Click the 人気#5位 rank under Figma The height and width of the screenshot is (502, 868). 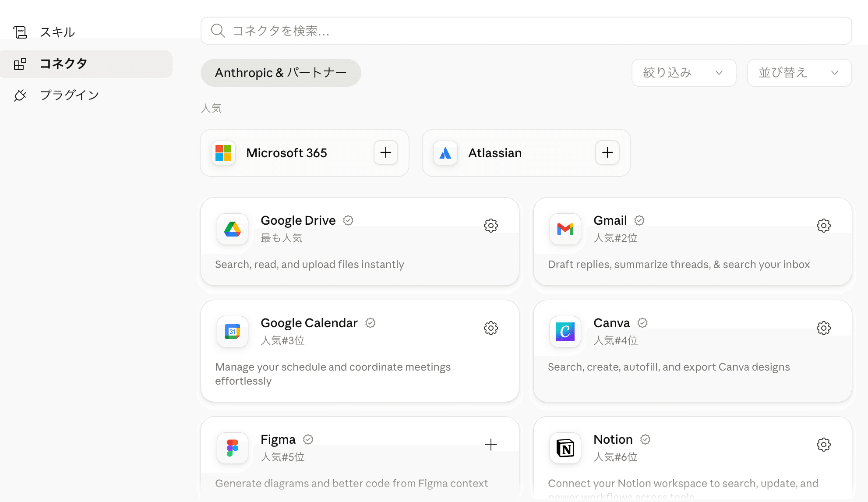pos(283,457)
